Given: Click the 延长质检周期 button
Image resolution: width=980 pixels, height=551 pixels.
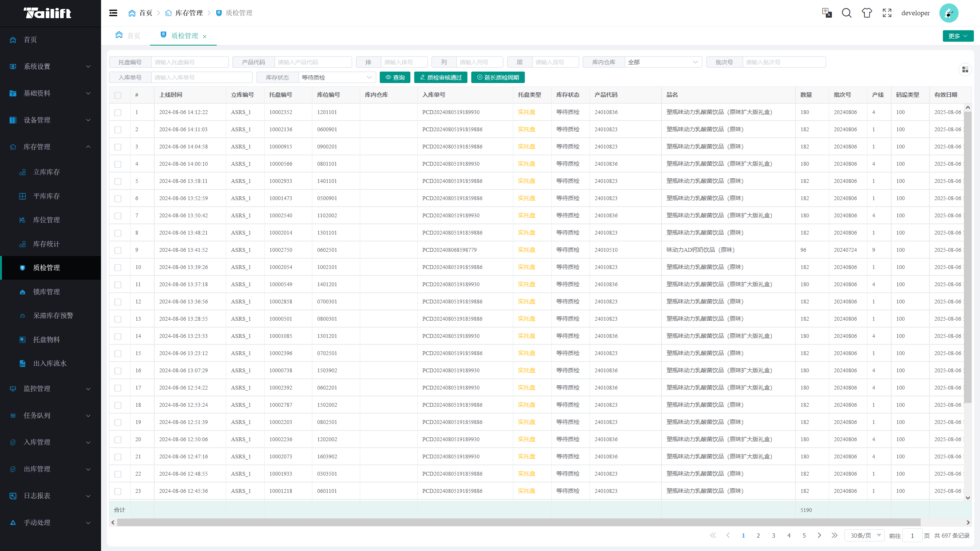Looking at the screenshot, I should [x=498, y=77].
